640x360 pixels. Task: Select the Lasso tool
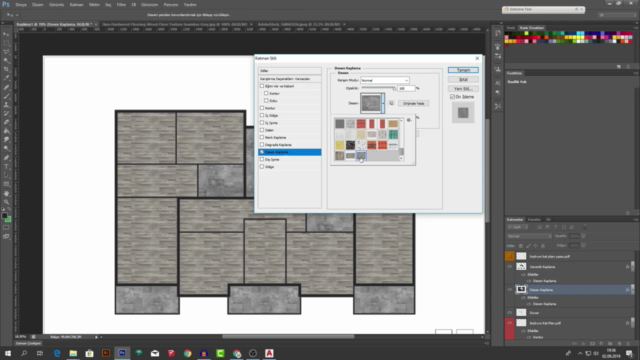click(x=6, y=52)
